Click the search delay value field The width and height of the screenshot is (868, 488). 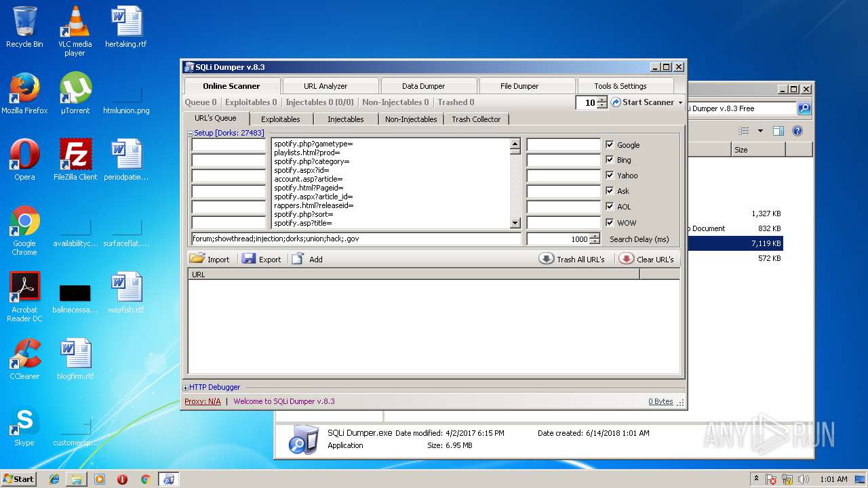pos(559,239)
